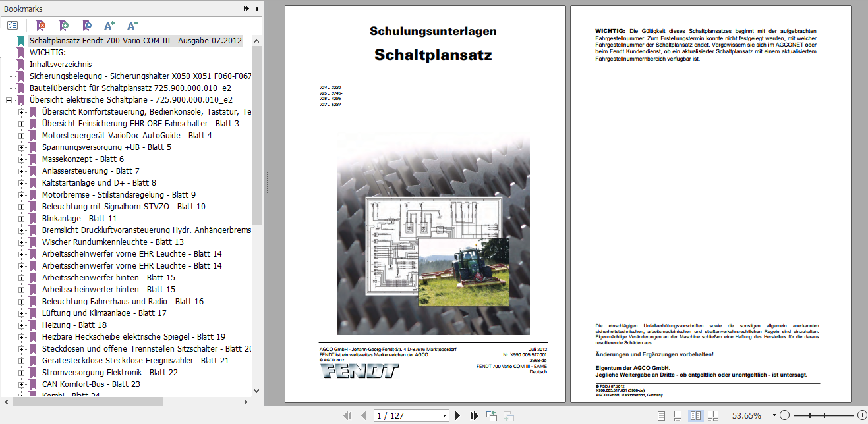
Task: Expand the Massekonzept Blatt 6 node
Action: [22, 159]
